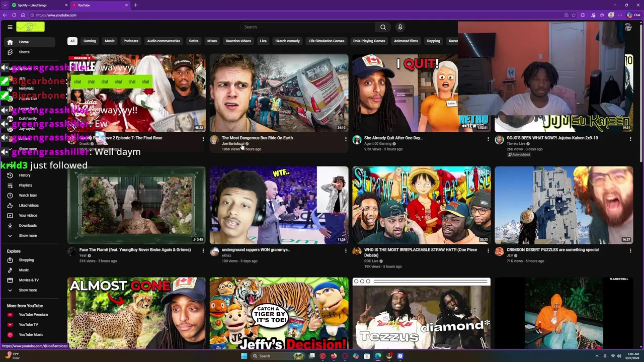
Task: Open History in the sidebar
Action: point(29,175)
